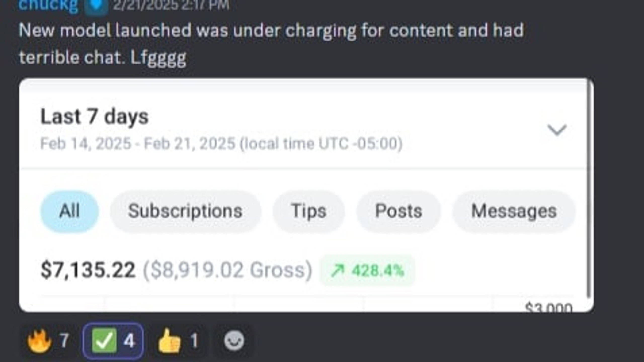Click the blue badge next to username
This screenshot has width=644, height=362.
click(96, 6)
